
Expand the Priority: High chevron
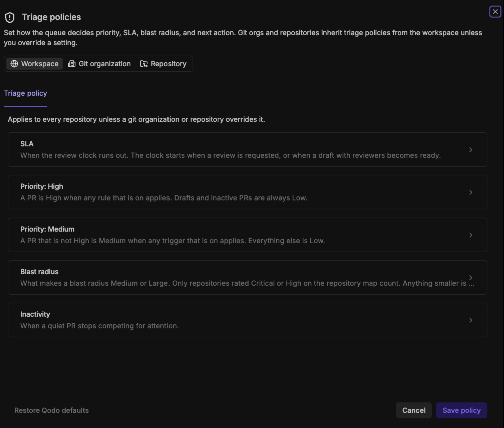pos(471,192)
